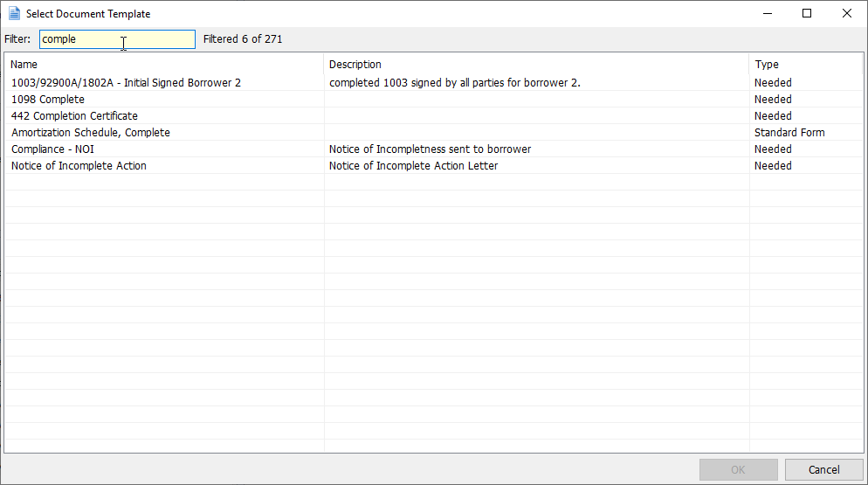Maximize the Select Document Template window
868x485 pixels.
coord(807,13)
